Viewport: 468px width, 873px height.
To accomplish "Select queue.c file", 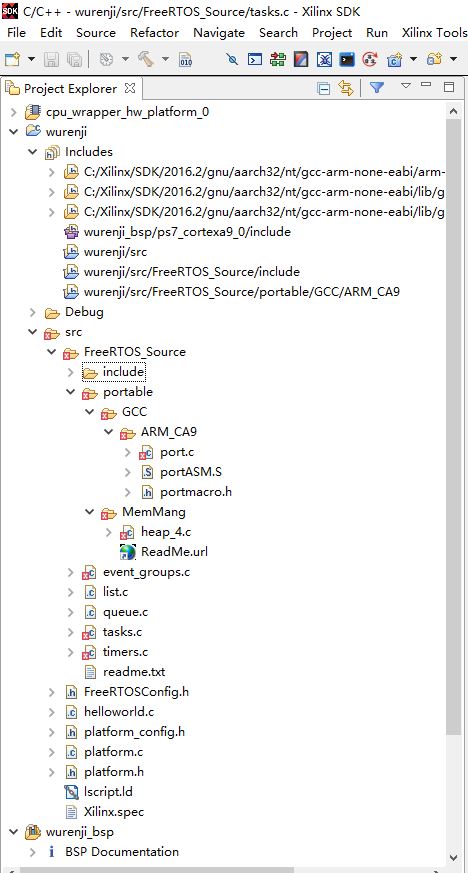I will [x=126, y=612].
